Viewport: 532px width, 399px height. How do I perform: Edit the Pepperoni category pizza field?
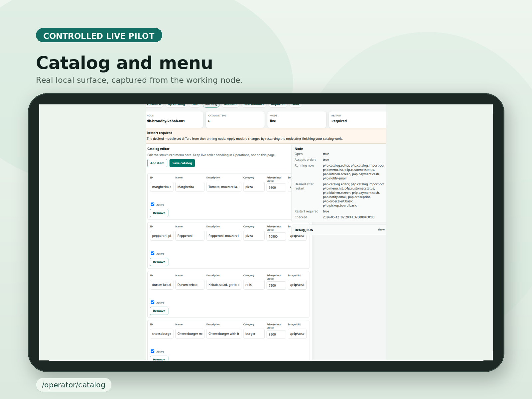tap(254, 236)
